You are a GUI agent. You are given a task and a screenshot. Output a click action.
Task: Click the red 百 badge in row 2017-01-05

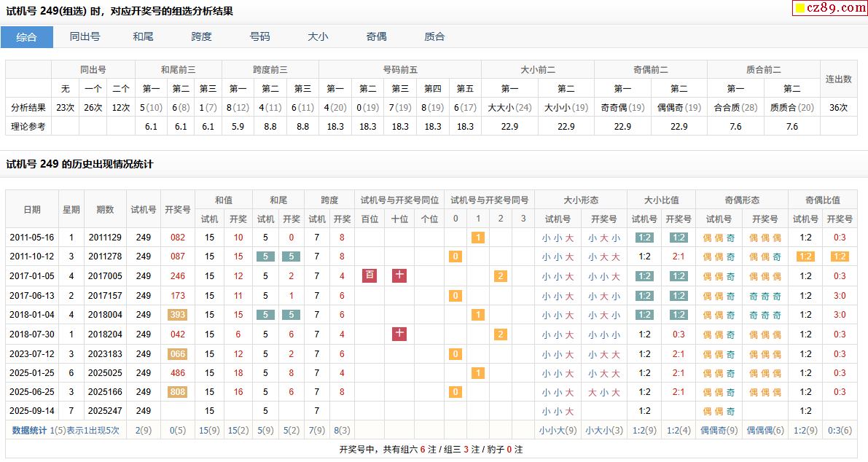tap(370, 275)
